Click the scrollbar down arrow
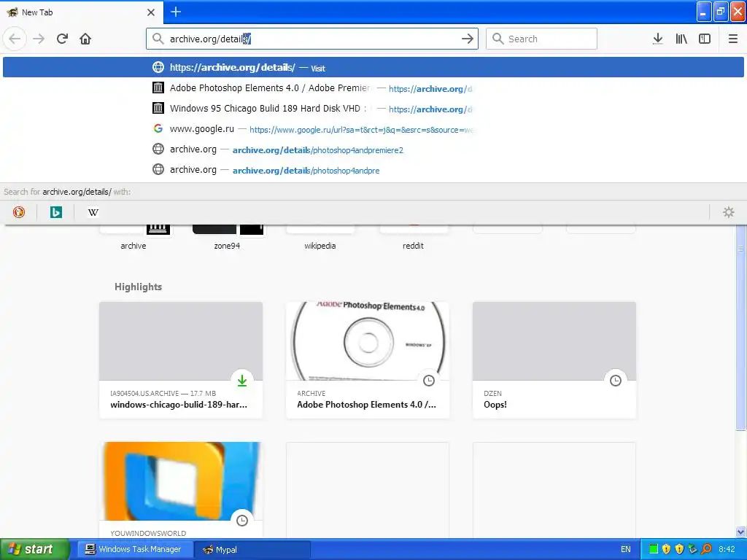Screen dimensions: 747x560 [x=741, y=532]
